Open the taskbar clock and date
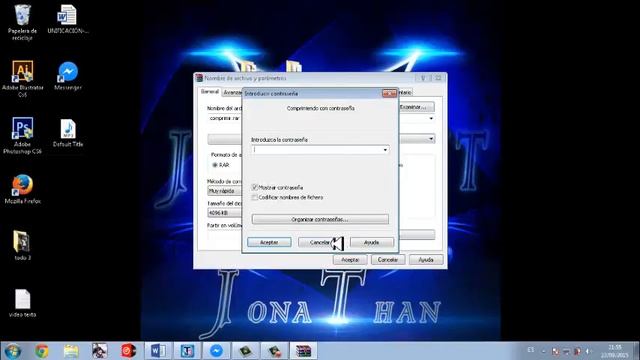This screenshot has width=640, height=360. click(614, 351)
